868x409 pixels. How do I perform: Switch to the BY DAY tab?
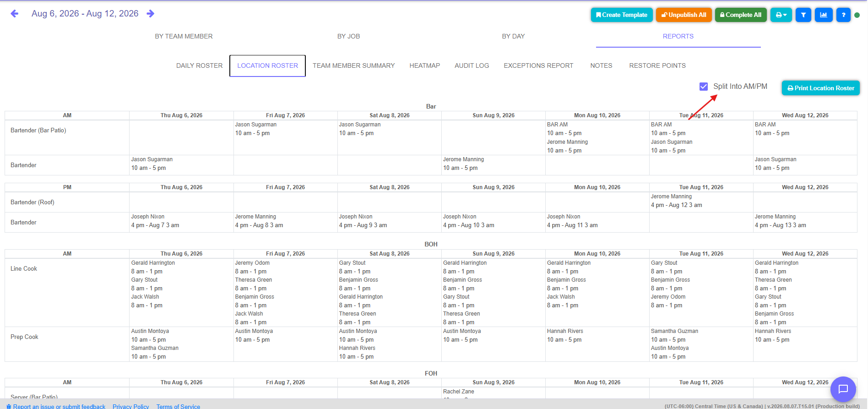513,36
